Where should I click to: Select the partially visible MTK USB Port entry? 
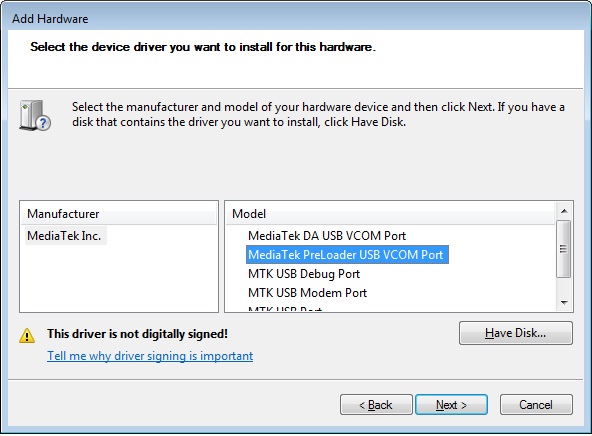coord(285,309)
